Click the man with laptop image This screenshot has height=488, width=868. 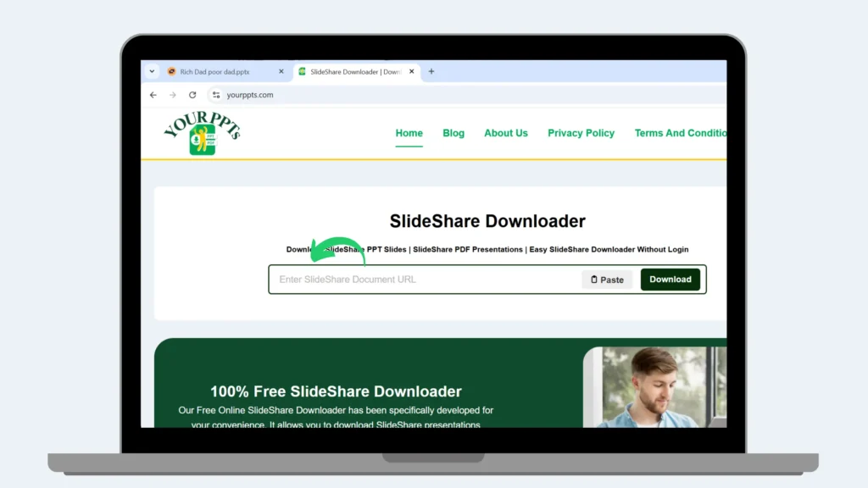coord(655,386)
